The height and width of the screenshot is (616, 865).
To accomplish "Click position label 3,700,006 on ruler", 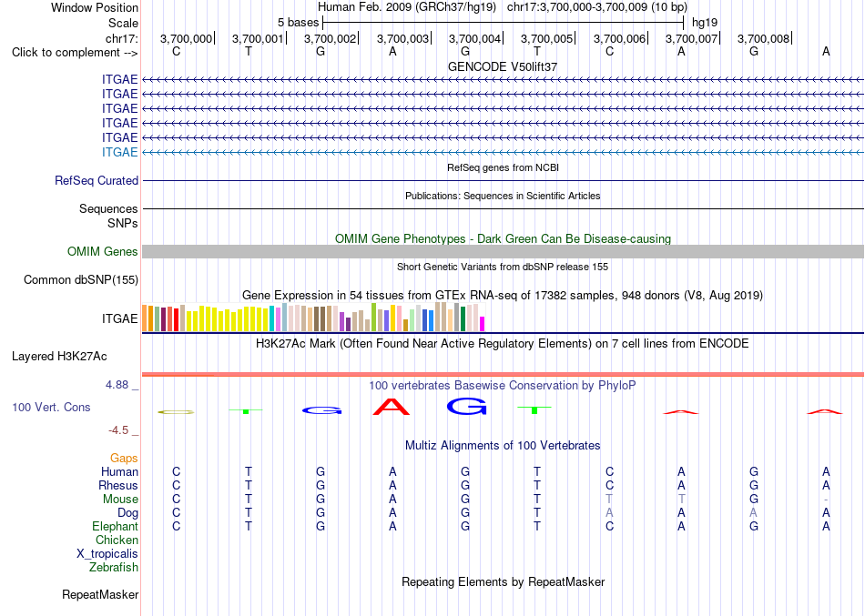I will pos(619,38).
